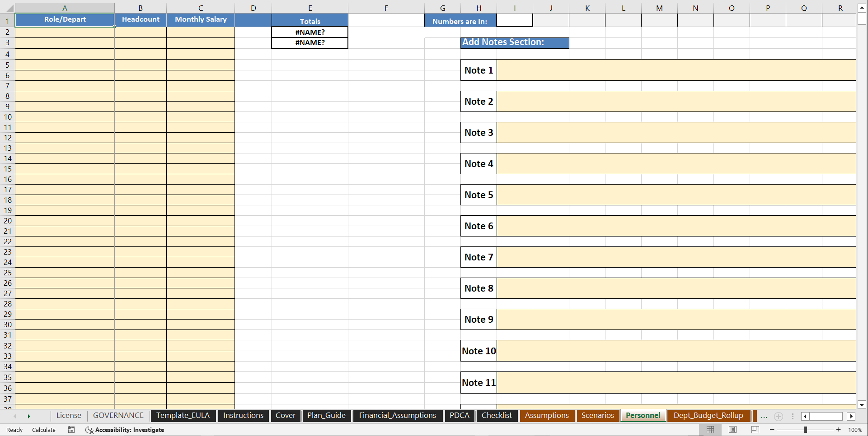Switch to Page Layout view in status bar
Image resolution: width=868 pixels, height=436 pixels.
point(733,430)
